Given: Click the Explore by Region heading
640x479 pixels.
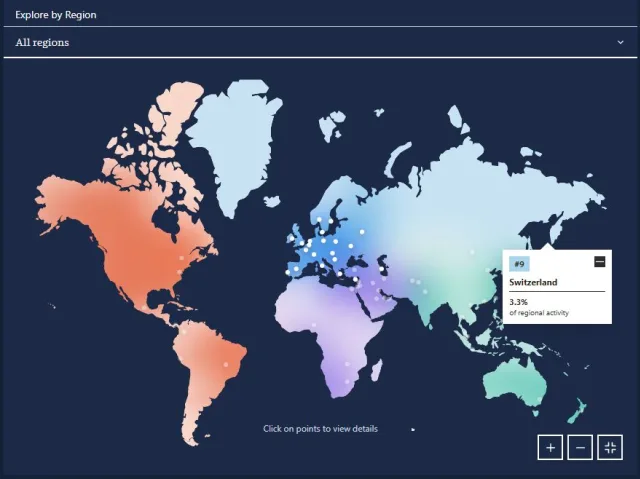Looking at the screenshot, I should [x=56, y=15].
